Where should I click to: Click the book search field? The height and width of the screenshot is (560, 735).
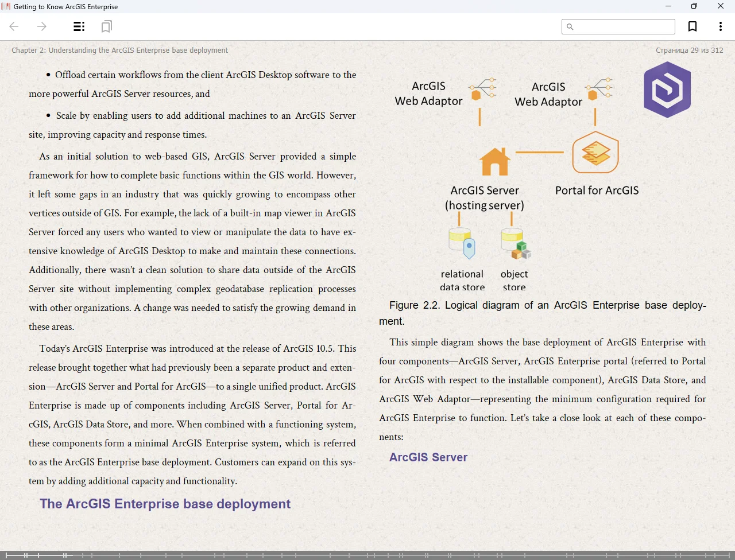(623, 26)
